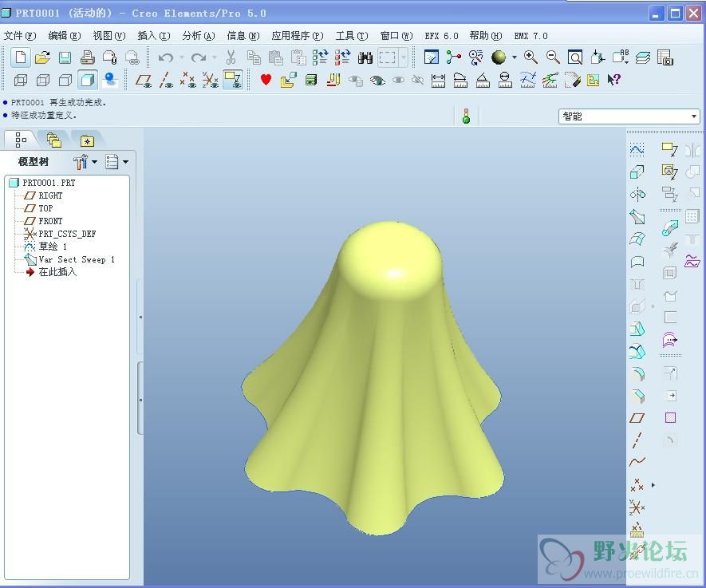Viewport: 706px width, 588px height.
Task: Select the Sketch tool in right toolbar
Action: click(x=637, y=149)
